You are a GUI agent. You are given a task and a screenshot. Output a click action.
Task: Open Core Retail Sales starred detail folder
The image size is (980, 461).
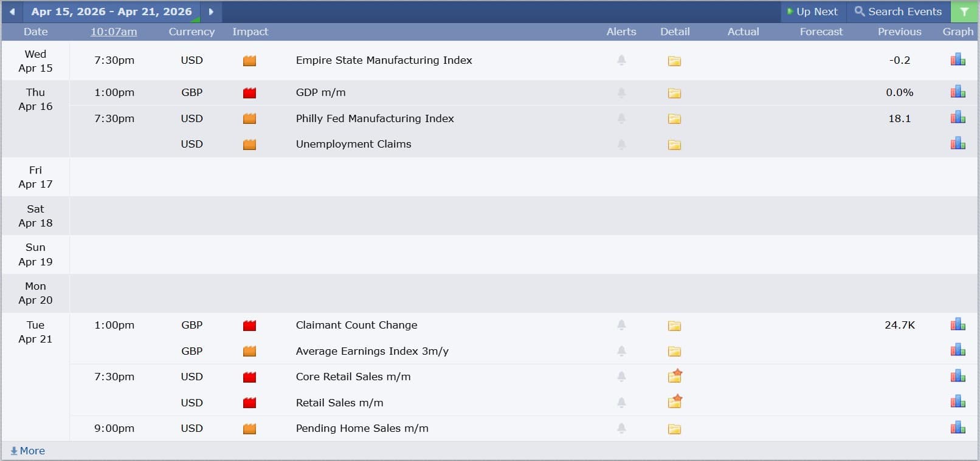pos(675,376)
